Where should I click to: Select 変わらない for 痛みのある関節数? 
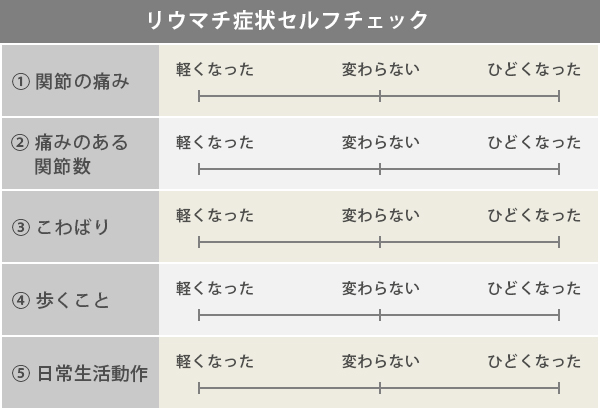point(381,142)
